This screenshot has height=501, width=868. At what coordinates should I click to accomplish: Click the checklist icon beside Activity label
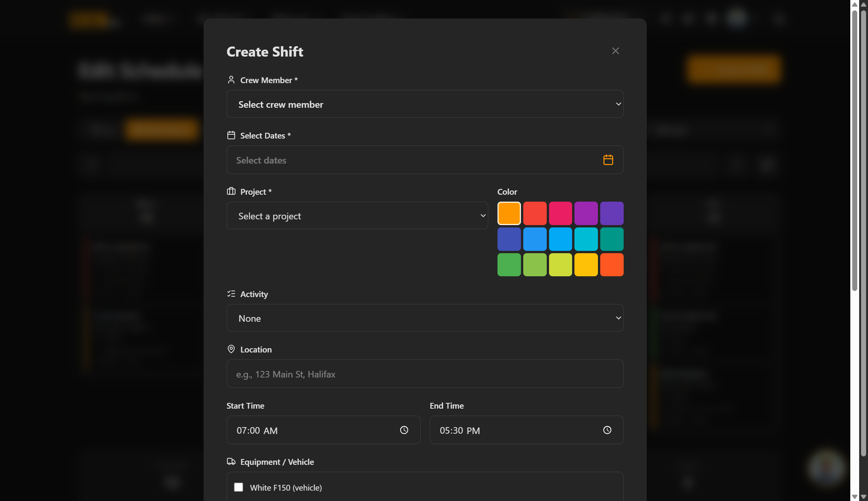click(x=231, y=294)
